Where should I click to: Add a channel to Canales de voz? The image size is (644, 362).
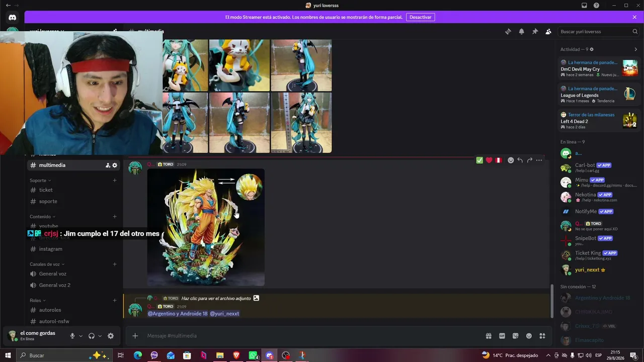click(x=115, y=264)
